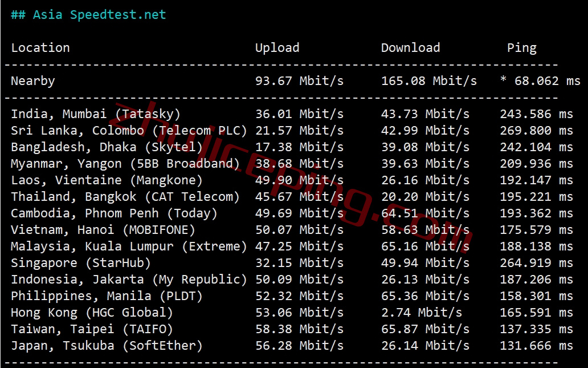Click Manila upload 52.32 Mbit/s
588x368 pixels.
click(x=299, y=296)
